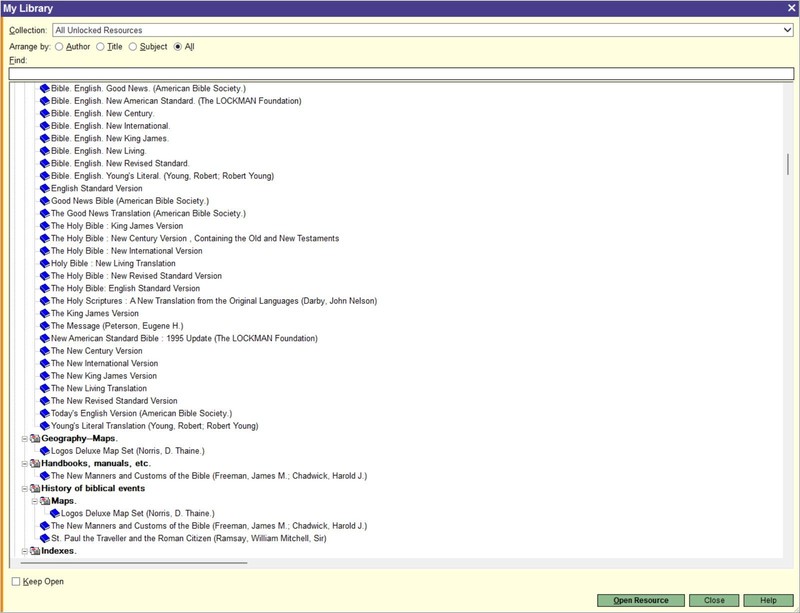Click book icon beside The Holy Bible : King James Version
The width and height of the screenshot is (800, 613).
click(x=45, y=226)
